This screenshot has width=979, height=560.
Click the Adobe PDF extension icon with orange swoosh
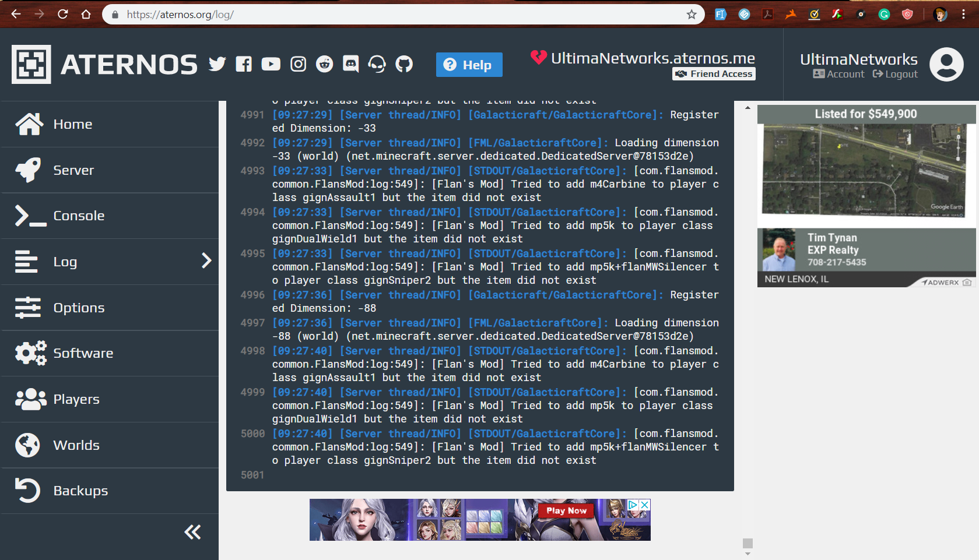point(791,15)
